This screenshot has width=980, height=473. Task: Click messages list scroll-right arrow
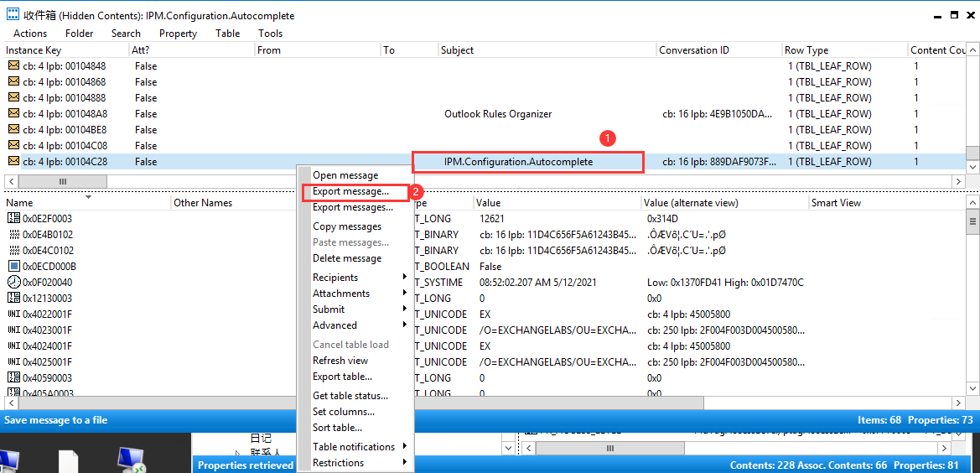click(x=959, y=181)
